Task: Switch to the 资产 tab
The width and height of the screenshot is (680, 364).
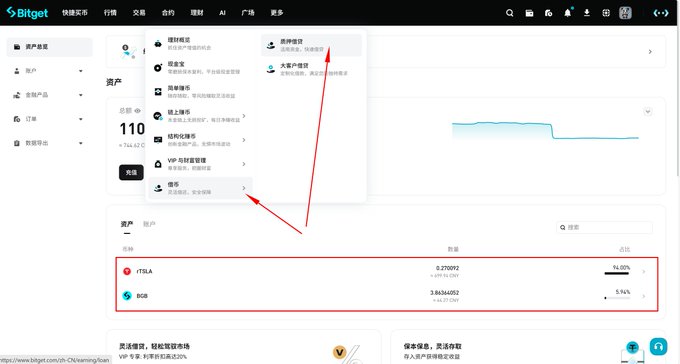Action: click(x=127, y=224)
